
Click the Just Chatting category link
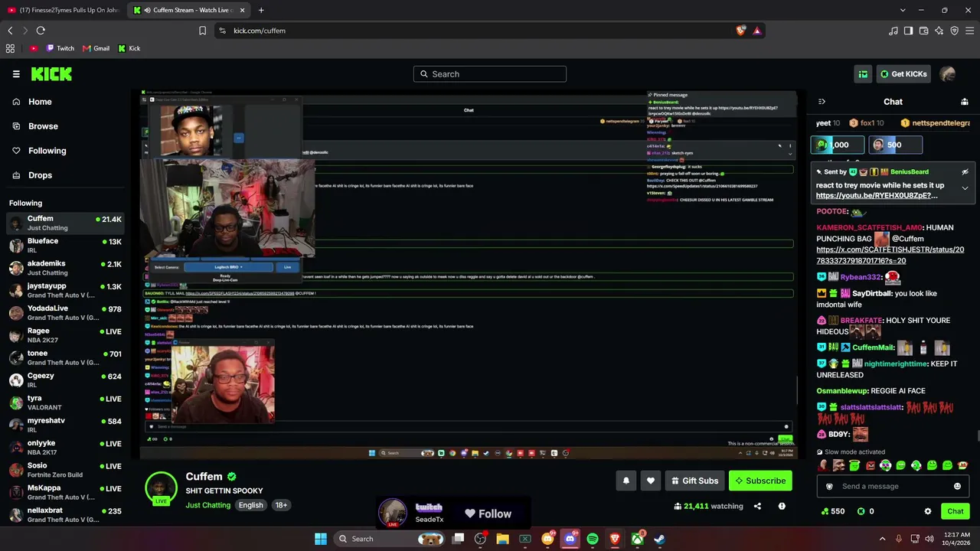(207, 505)
